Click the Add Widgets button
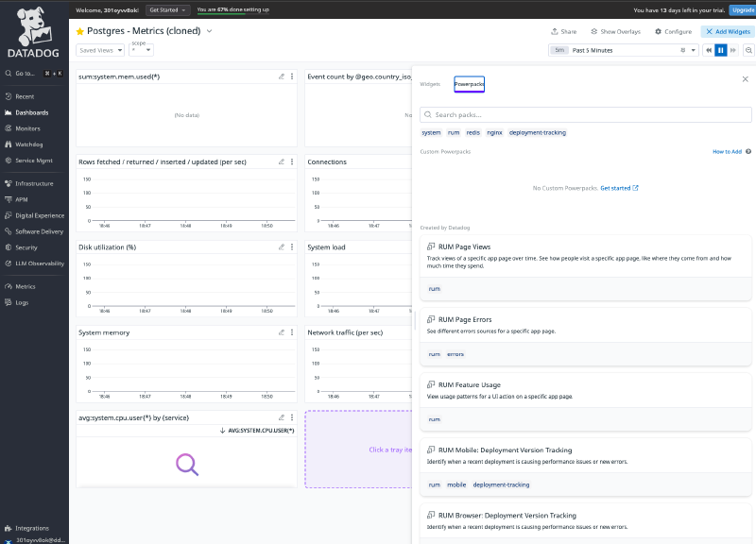This screenshot has width=756, height=544. [728, 31]
